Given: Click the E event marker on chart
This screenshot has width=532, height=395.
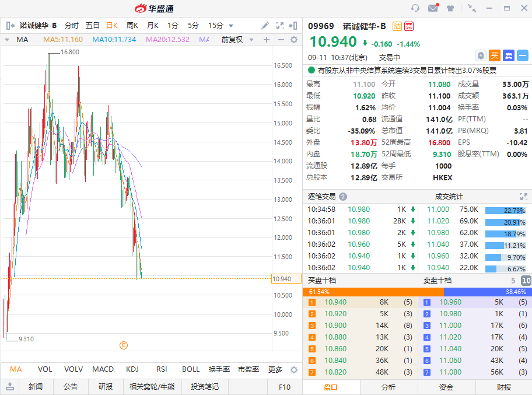Looking at the screenshot, I should (x=124, y=345).
